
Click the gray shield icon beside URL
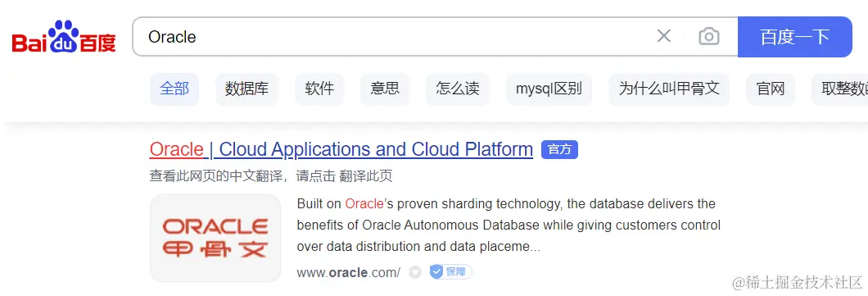coord(415,272)
